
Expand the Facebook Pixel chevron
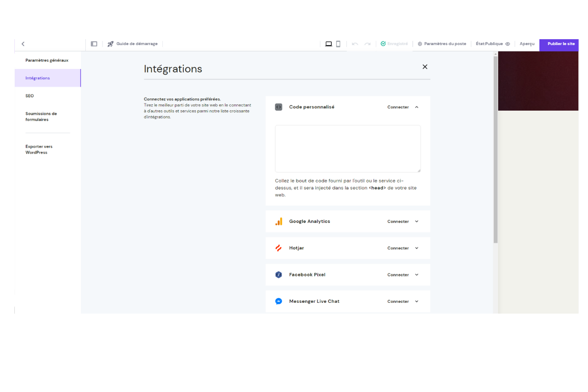tap(417, 275)
